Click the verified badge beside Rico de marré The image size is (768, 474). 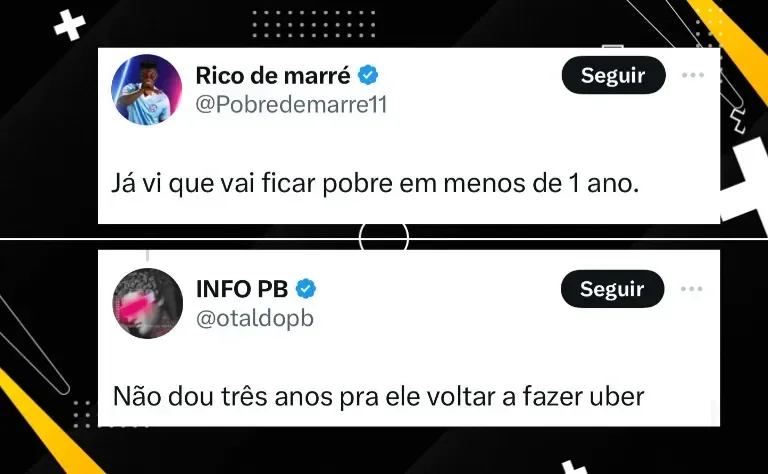point(368,75)
